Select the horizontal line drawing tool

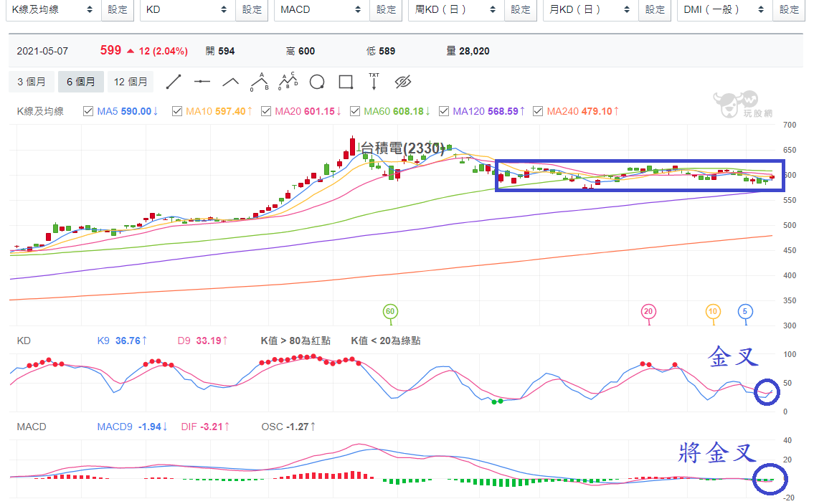click(202, 82)
